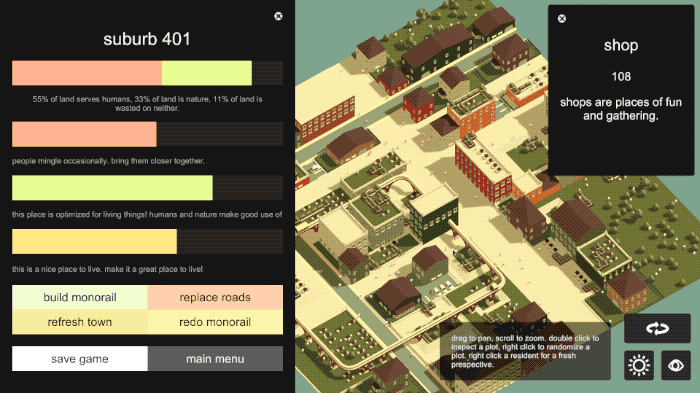The image size is (700, 393).
Task: Choose the replace roads option
Action: (x=215, y=297)
